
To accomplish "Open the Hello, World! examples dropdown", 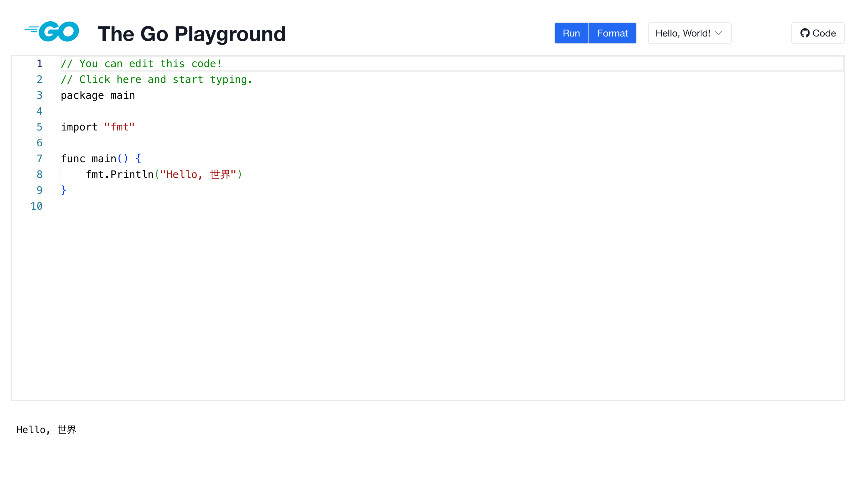I will point(689,33).
